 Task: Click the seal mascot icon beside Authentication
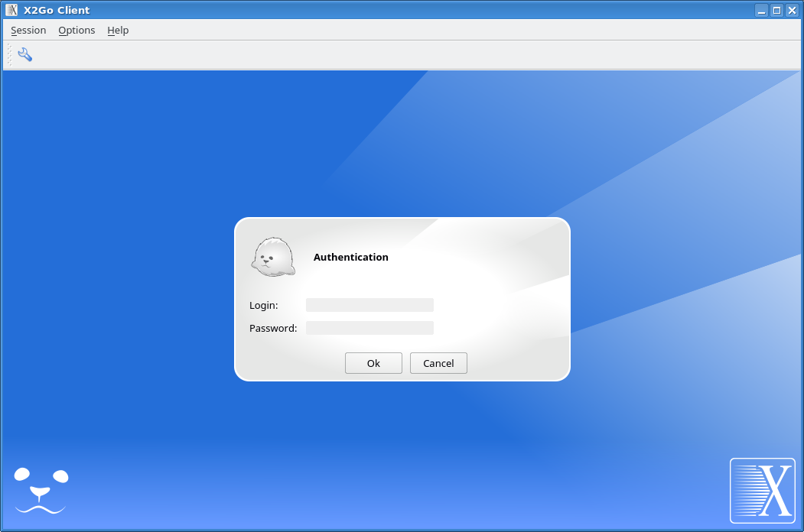pyautogui.click(x=273, y=257)
